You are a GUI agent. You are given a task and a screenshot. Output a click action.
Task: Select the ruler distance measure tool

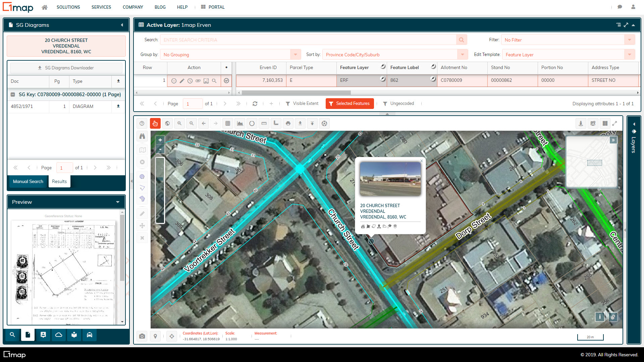(x=264, y=123)
